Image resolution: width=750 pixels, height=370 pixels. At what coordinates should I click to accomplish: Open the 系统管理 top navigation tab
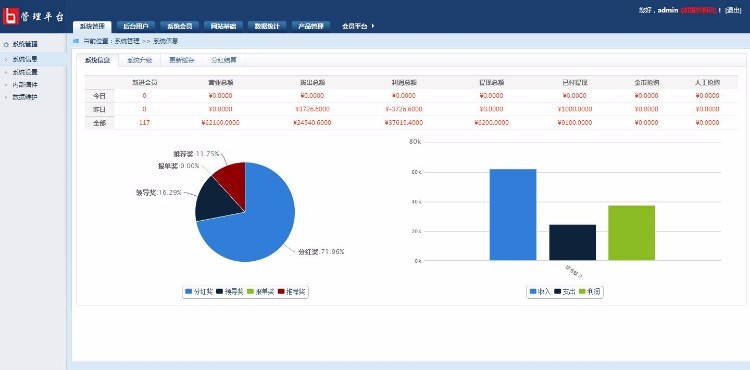pyautogui.click(x=92, y=26)
